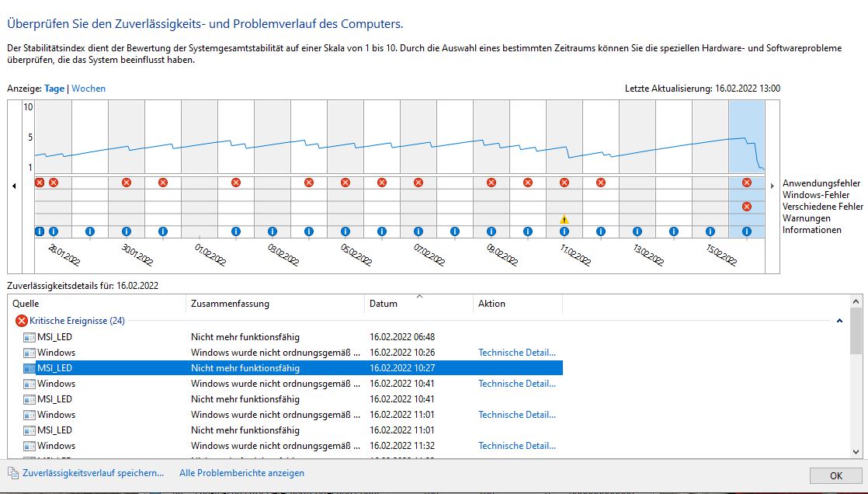Click Windows source text in the 11:01 row
This screenshot has width=868, height=494.
[x=56, y=414]
